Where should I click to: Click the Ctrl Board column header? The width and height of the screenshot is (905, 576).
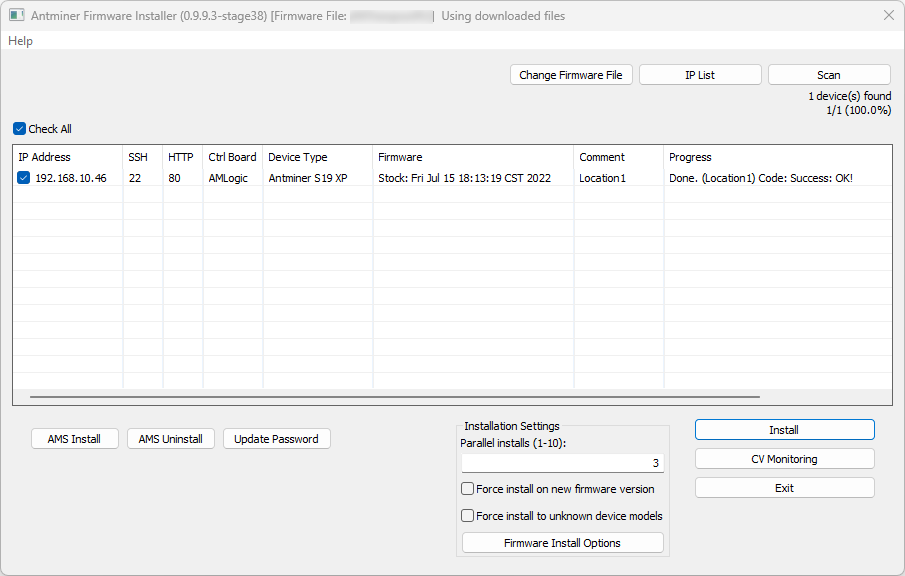tap(233, 157)
